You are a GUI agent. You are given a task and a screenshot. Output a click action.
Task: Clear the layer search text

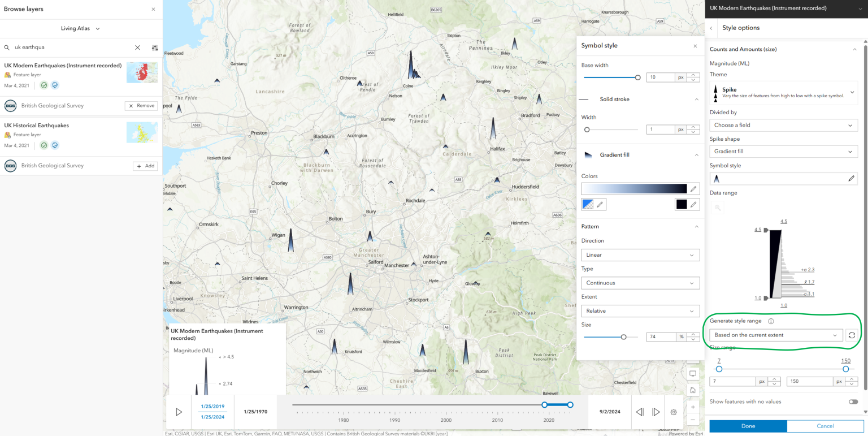(137, 48)
